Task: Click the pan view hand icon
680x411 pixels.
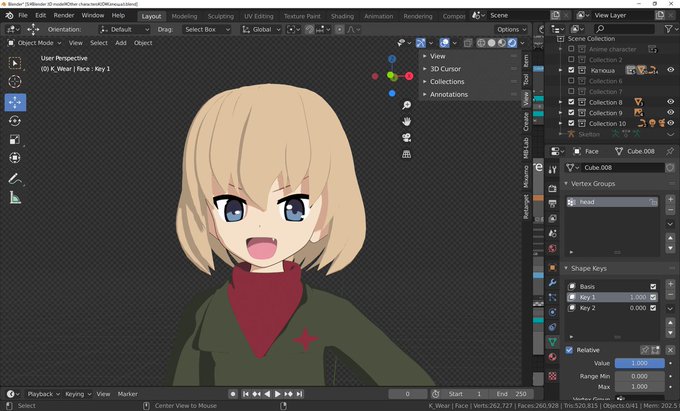Action: pos(406,121)
